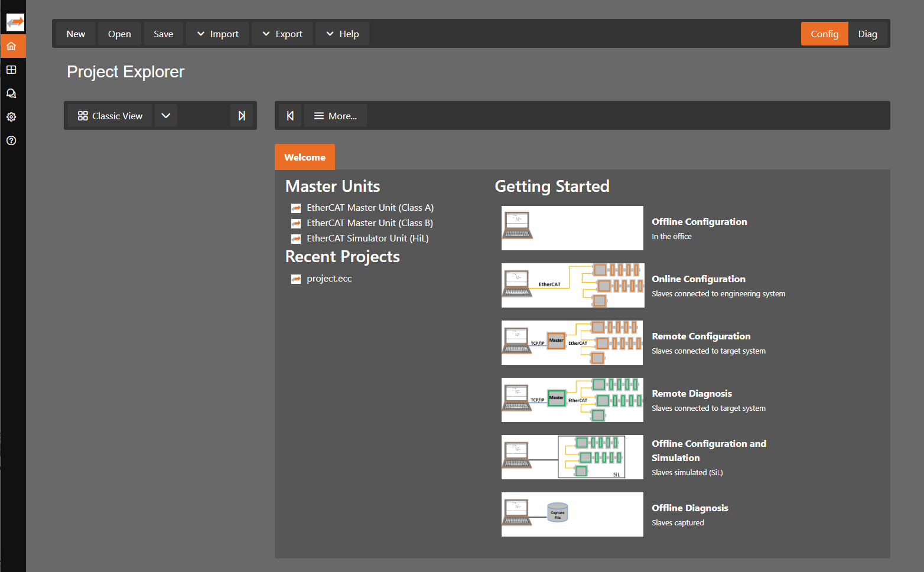Screen dimensions: 924x572
Task: Click the New project button
Action: (76, 34)
